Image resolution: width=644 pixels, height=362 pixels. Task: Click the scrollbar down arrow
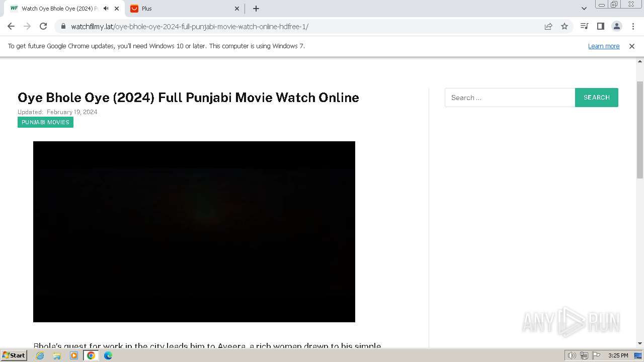click(640, 344)
